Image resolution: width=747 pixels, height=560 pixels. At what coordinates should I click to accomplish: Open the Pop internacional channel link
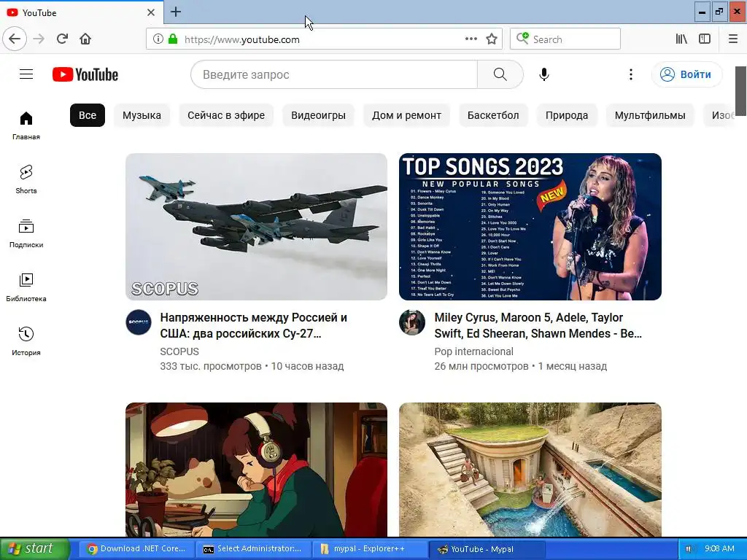pos(474,351)
